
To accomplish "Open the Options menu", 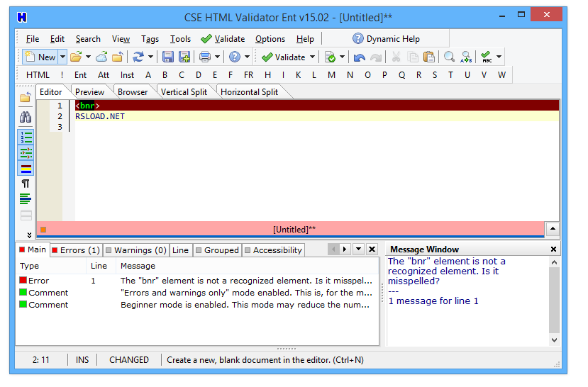I will (x=270, y=39).
